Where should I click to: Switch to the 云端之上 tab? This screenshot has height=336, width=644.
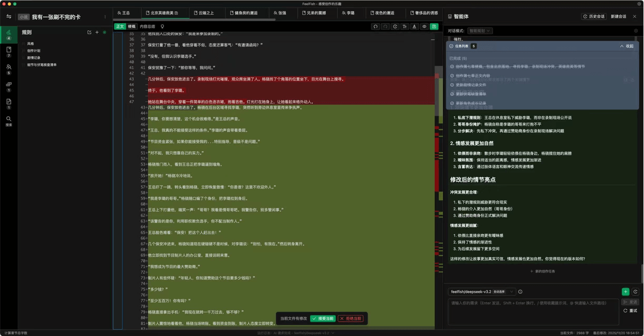pos(203,13)
